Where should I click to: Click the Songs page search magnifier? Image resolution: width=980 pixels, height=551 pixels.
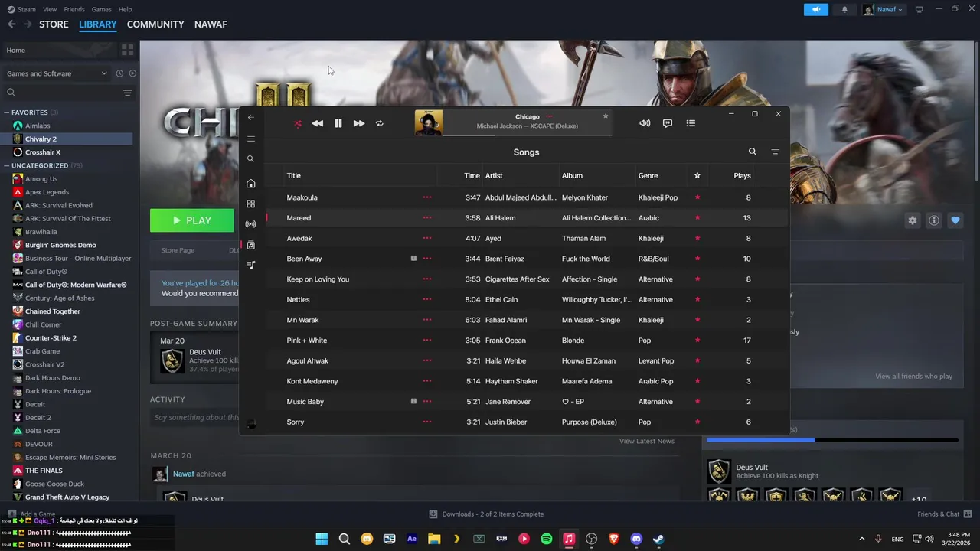coord(753,152)
